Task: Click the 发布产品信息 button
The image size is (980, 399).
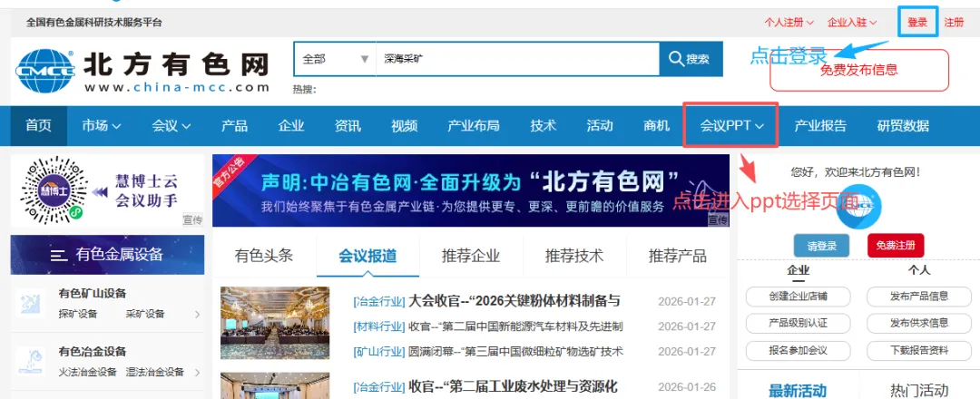Action: [919, 296]
